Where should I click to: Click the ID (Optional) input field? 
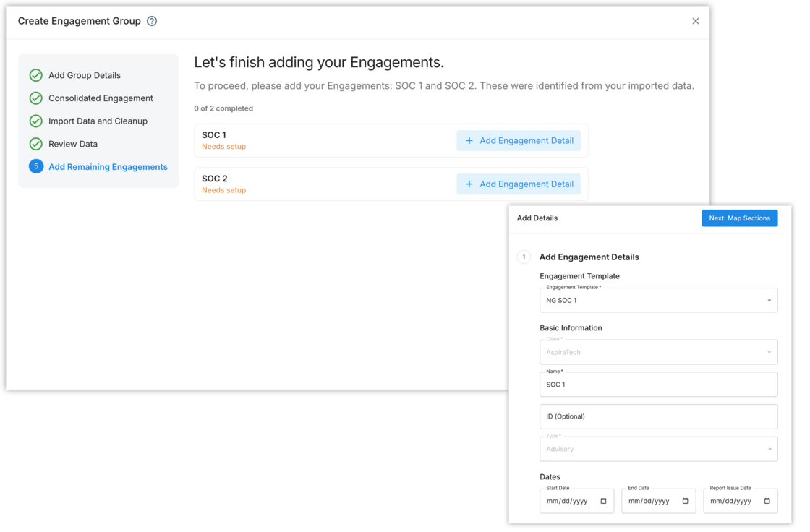tap(658, 416)
